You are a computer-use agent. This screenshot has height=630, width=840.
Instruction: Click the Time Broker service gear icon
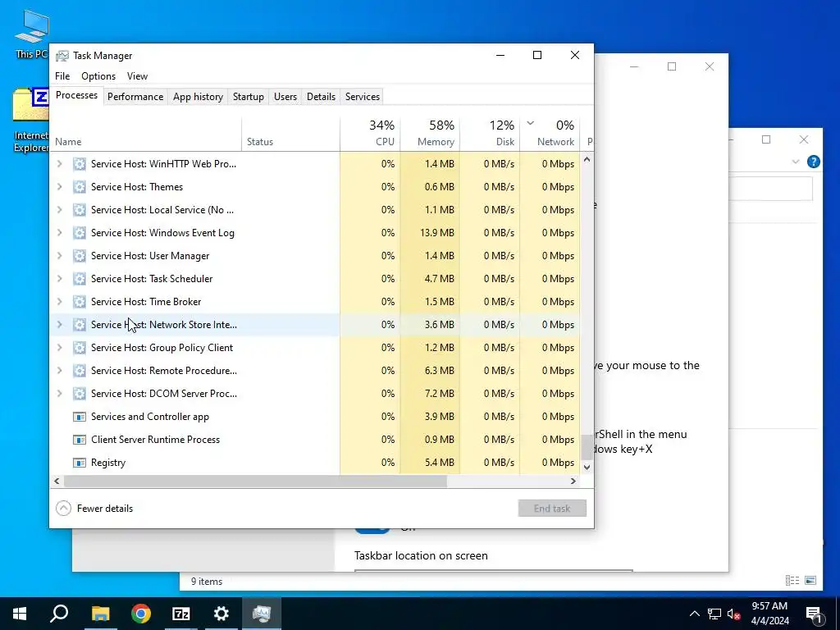(80, 302)
